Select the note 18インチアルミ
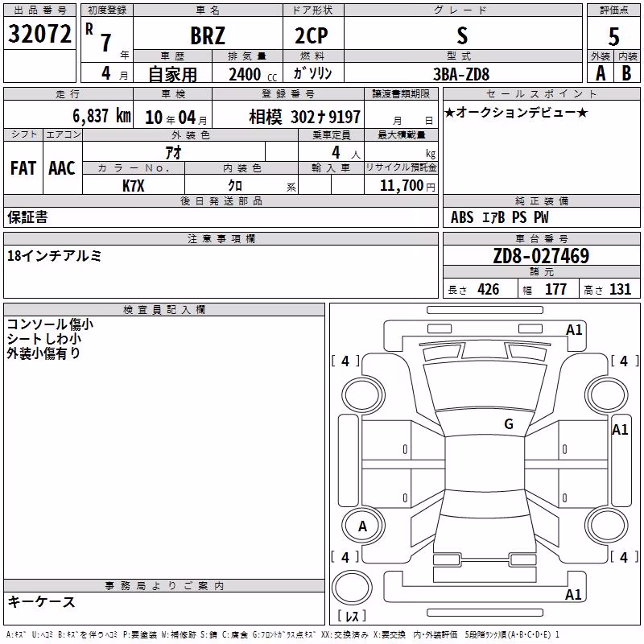Image resolution: width=644 pixels, height=644 pixels. pos(54,256)
